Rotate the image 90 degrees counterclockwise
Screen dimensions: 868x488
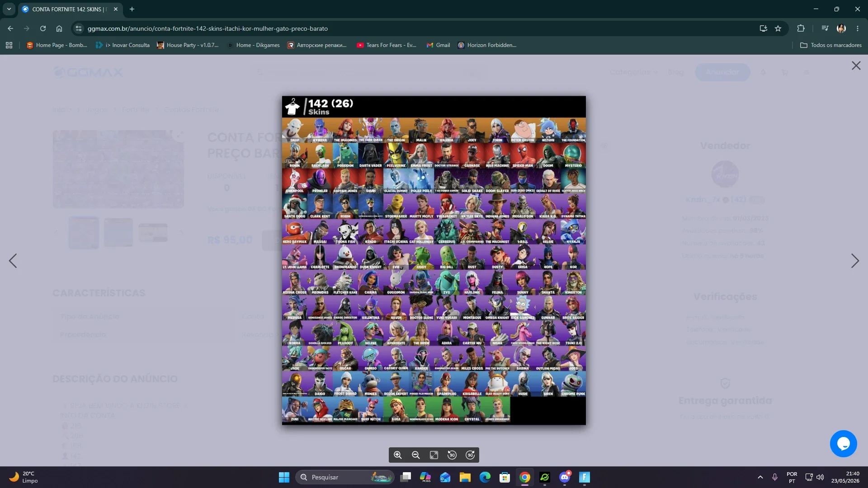[x=452, y=455]
